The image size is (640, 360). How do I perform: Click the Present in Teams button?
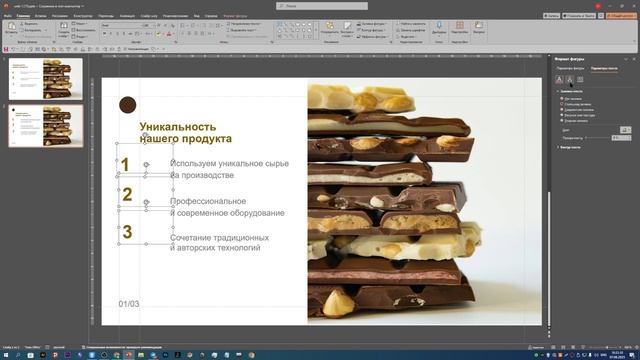click(579, 16)
